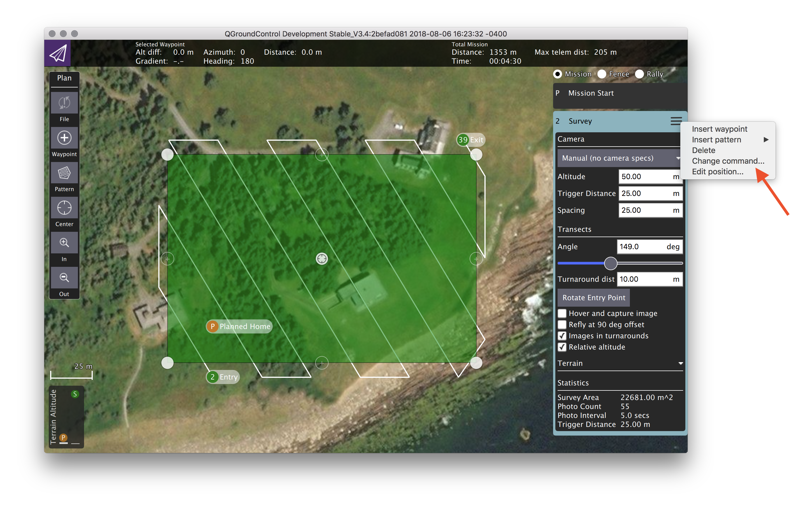Image resolution: width=812 pixels, height=509 pixels.
Task: Enable Refly at 90 deg offset
Action: coord(562,325)
